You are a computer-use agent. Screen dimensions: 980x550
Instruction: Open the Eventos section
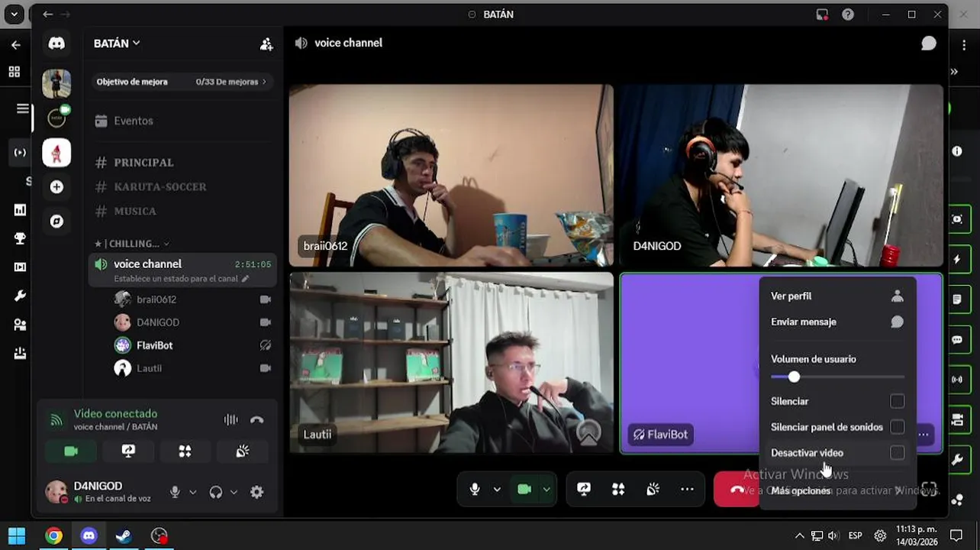[182, 121]
